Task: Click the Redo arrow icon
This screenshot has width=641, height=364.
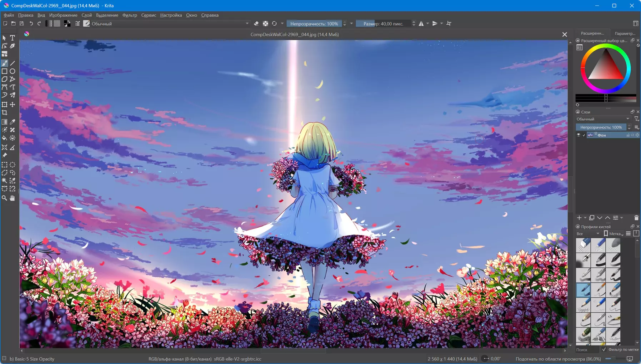Action: (x=39, y=24)
